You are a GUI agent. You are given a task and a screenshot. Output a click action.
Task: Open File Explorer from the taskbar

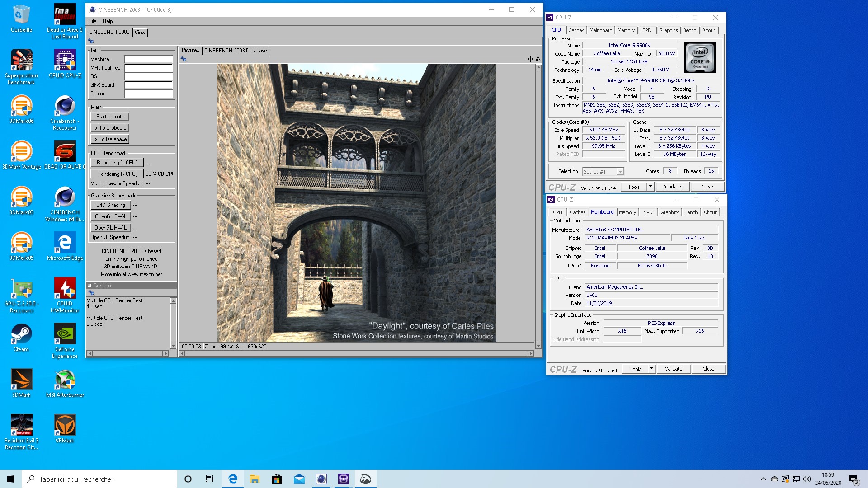[x=255, y=479]
